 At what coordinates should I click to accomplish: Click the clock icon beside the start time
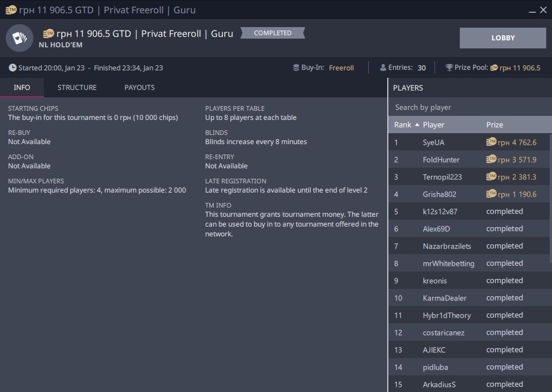pos(13,68)
